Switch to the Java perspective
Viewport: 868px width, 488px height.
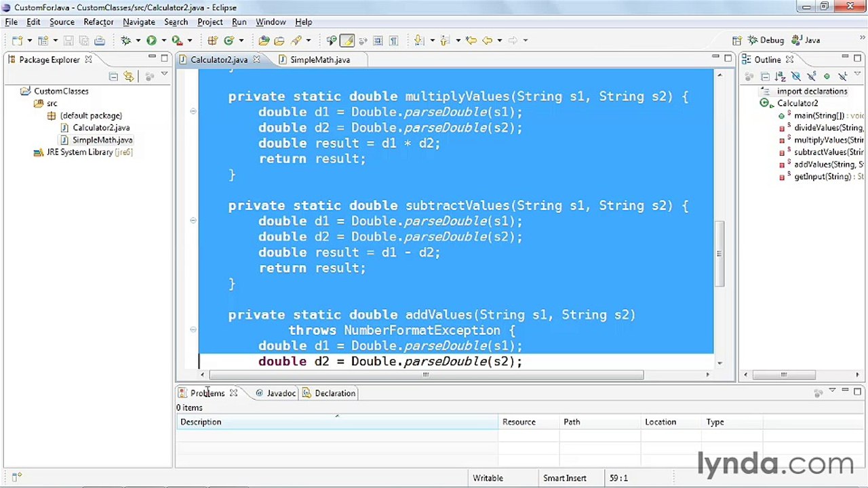coord(806,41)
